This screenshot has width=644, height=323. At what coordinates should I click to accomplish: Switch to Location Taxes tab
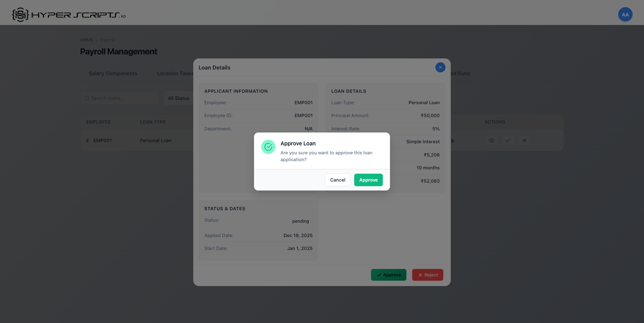click(x=175, y=73)
